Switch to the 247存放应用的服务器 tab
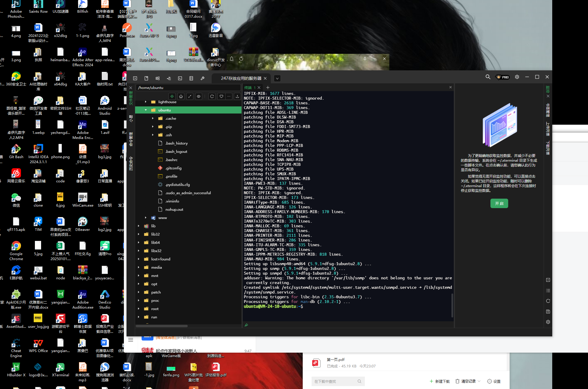 [x=241, y=78]
